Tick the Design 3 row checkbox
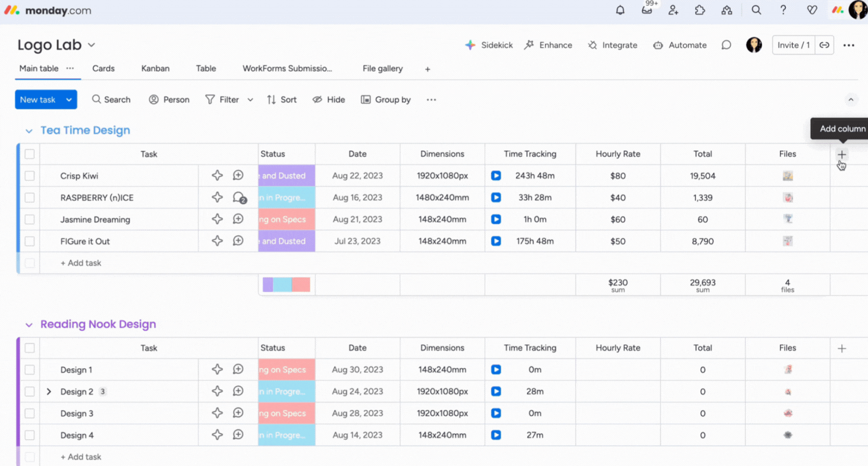This screenshot has width=868, height=466. click(x=30, y=413)
